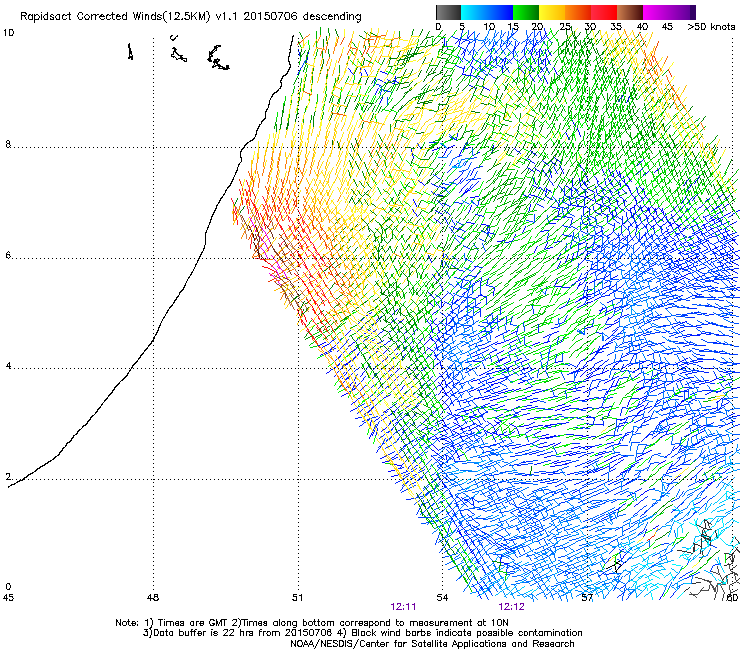Click longitude axis label '45'
Screen dimensions: 740x650
coord(8,598)
